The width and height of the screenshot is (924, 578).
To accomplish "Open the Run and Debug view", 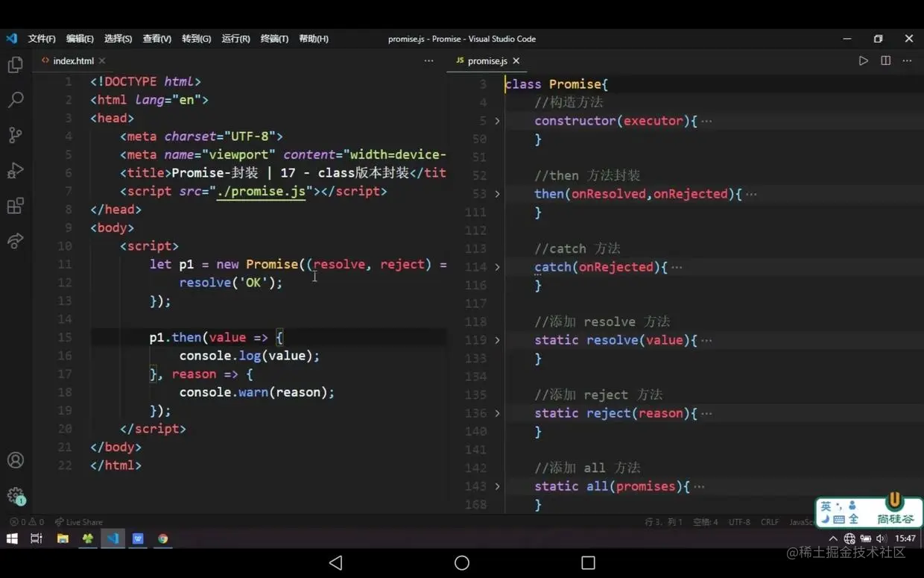I will pos(16,170).
